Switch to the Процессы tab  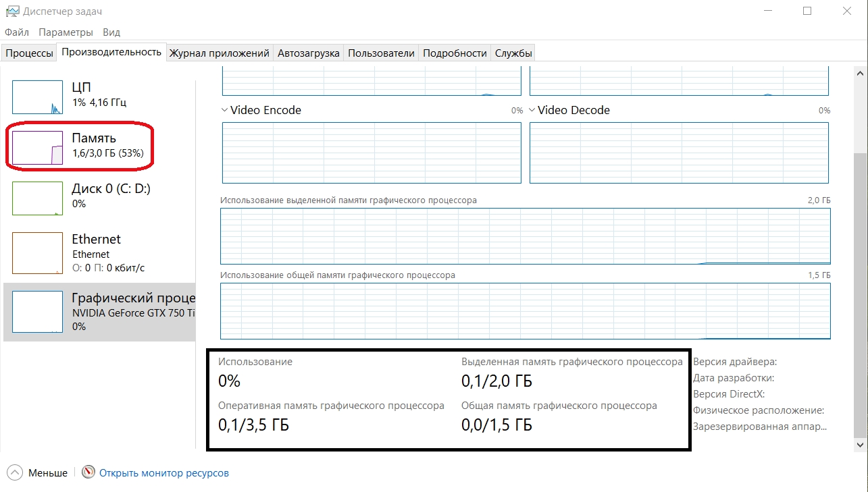point(29,53)
